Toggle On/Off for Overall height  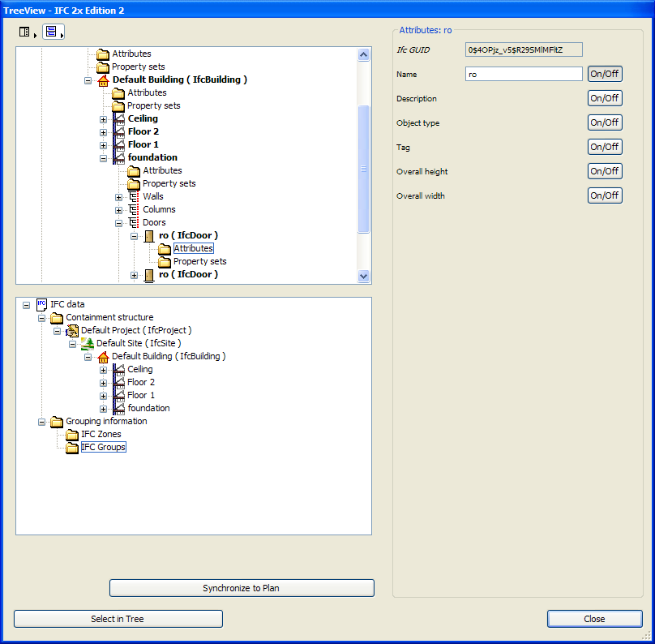pyautogui.click(x=605, y=171)
